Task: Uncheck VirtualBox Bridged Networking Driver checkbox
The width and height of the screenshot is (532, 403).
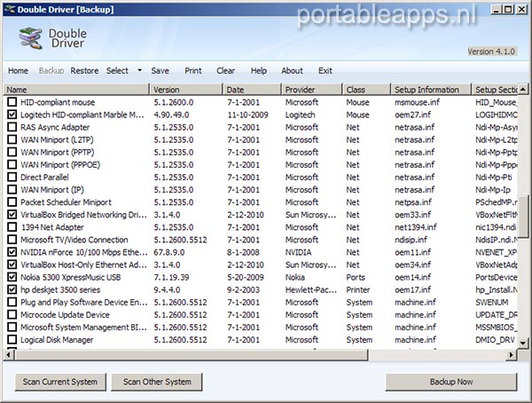Action: click(x=12, y=215)
